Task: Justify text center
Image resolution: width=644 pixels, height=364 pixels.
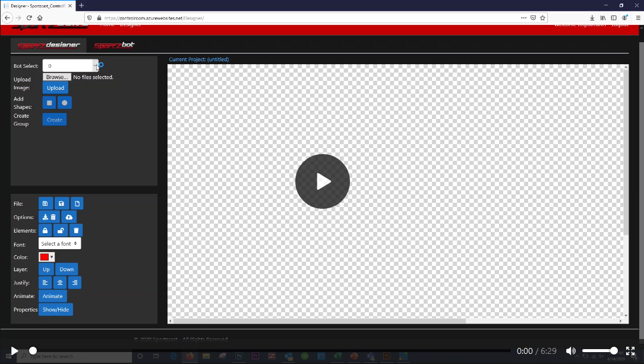Action: coord(60,283)
